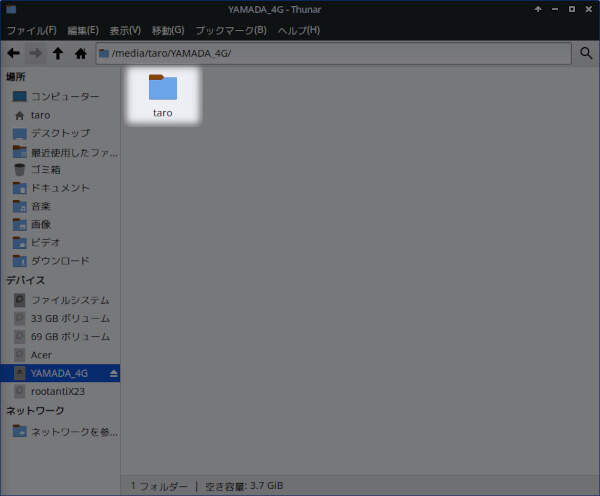Image resolution: width=600 pixels, height=496 pixels.
Task: Select 33 GB ボリューム device
Action: (60, 318)
